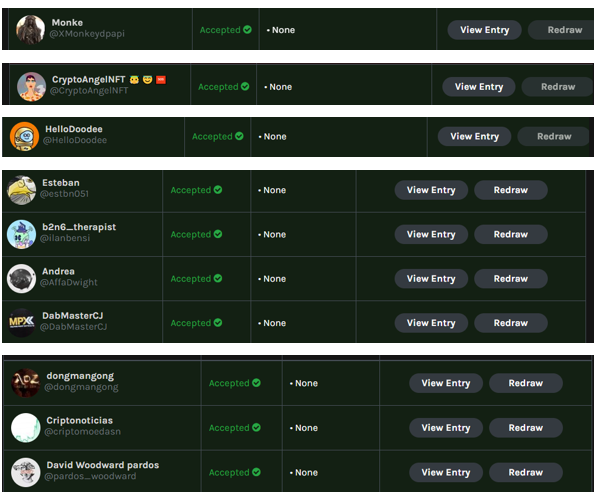Screen dimensions: 602x493
Task: Click Accepted status in dongmangong row
Action: (x=235, y=383)
